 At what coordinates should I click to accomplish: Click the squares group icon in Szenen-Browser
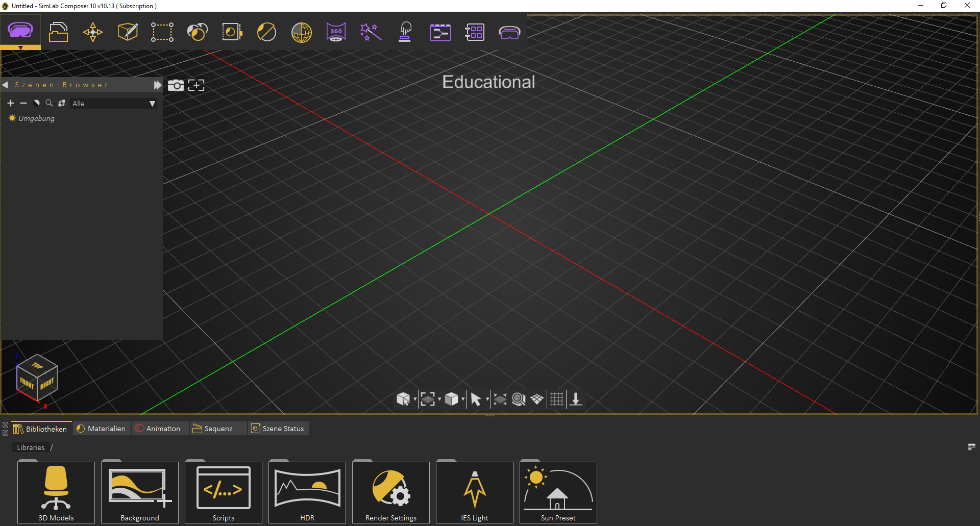pos(62,103)
